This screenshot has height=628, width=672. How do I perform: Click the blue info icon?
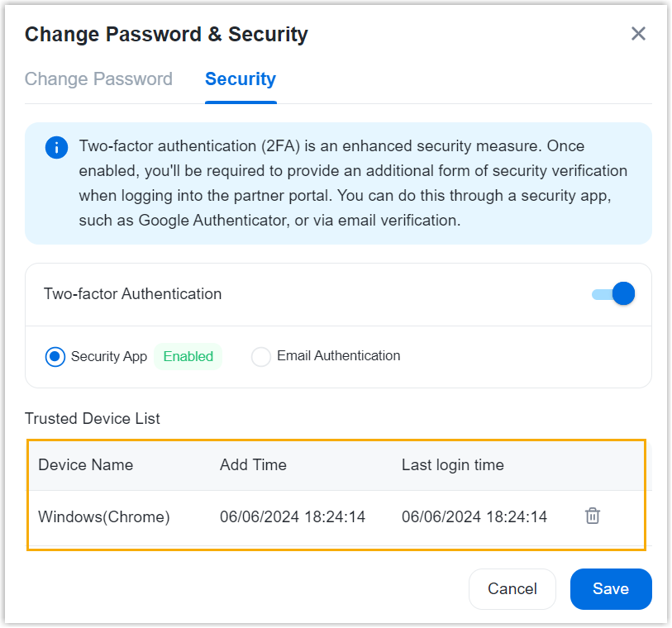click(56, 148)
